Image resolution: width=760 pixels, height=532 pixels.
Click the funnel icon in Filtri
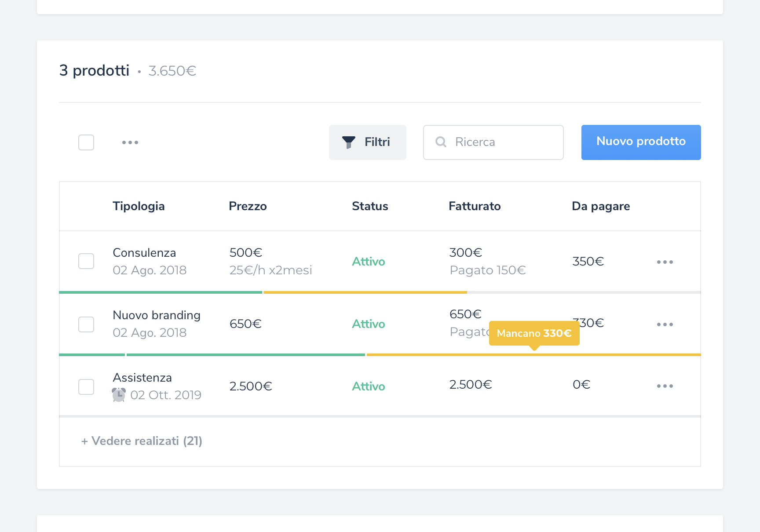tap(348, 142)
